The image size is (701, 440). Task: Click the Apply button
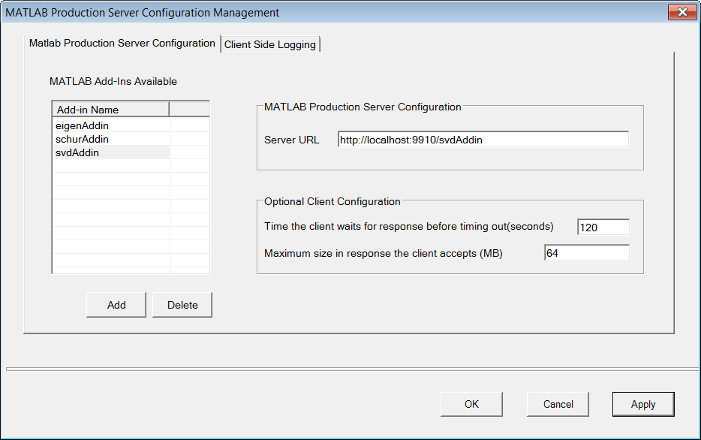tap(643, 404)
